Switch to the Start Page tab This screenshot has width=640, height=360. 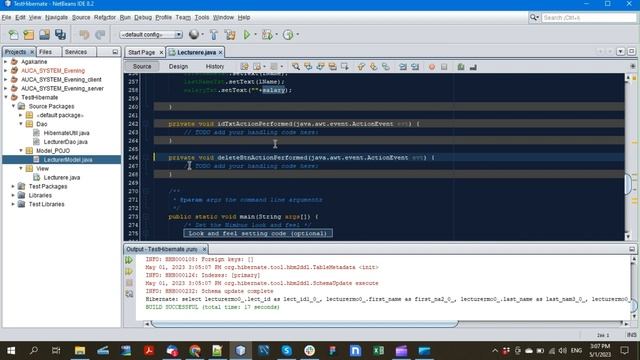point(141,52)
